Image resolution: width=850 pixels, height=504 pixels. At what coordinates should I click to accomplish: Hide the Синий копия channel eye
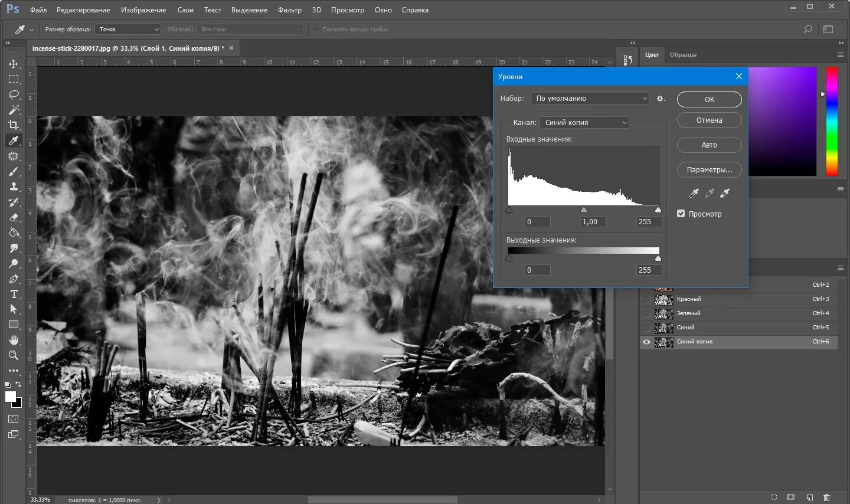coord(647,342)
